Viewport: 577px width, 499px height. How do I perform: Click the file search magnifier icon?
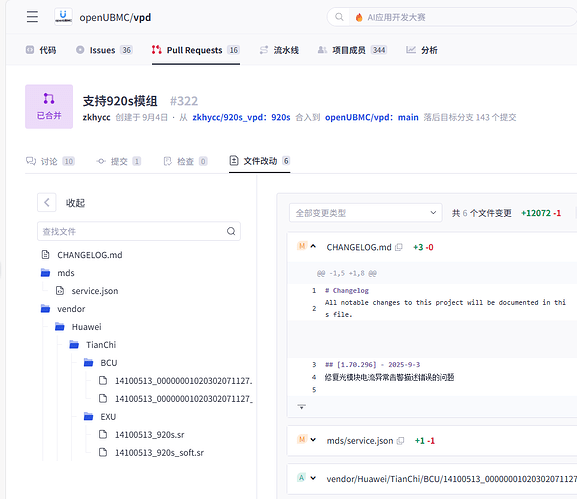click(231, 231)
